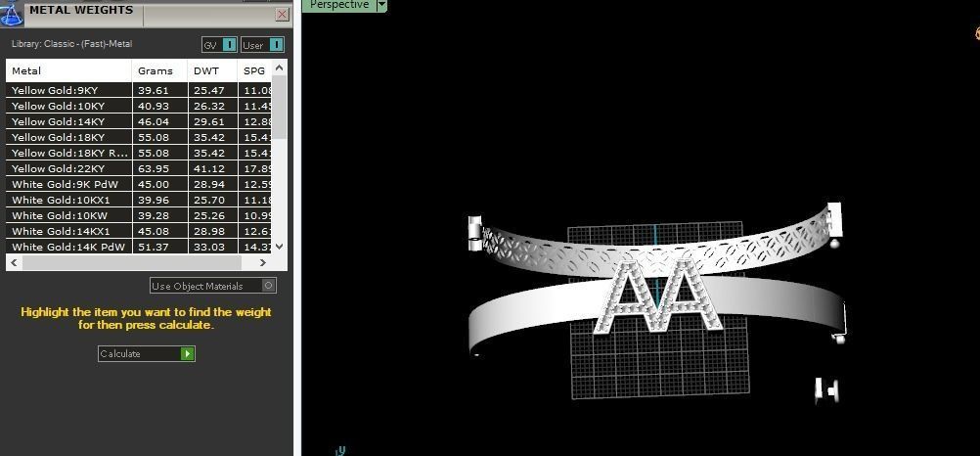Click the table scroll up arrow
980x456 pixels.
point(280,68)
